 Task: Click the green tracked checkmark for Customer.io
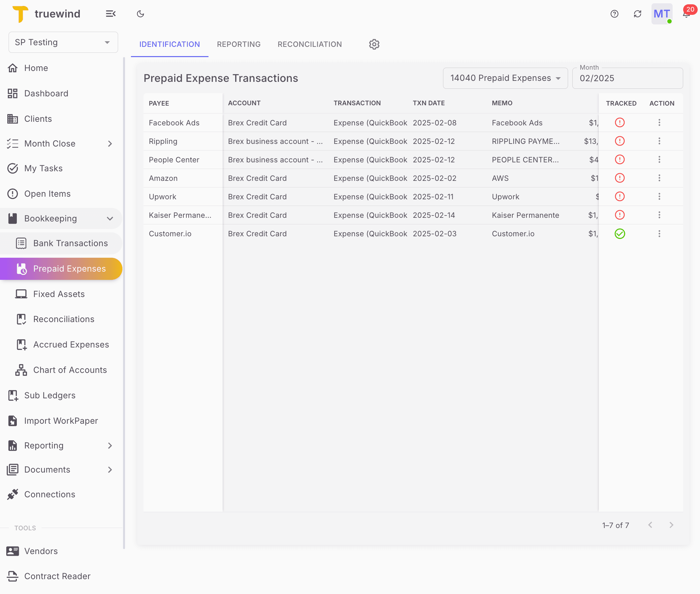click(620, 234)
